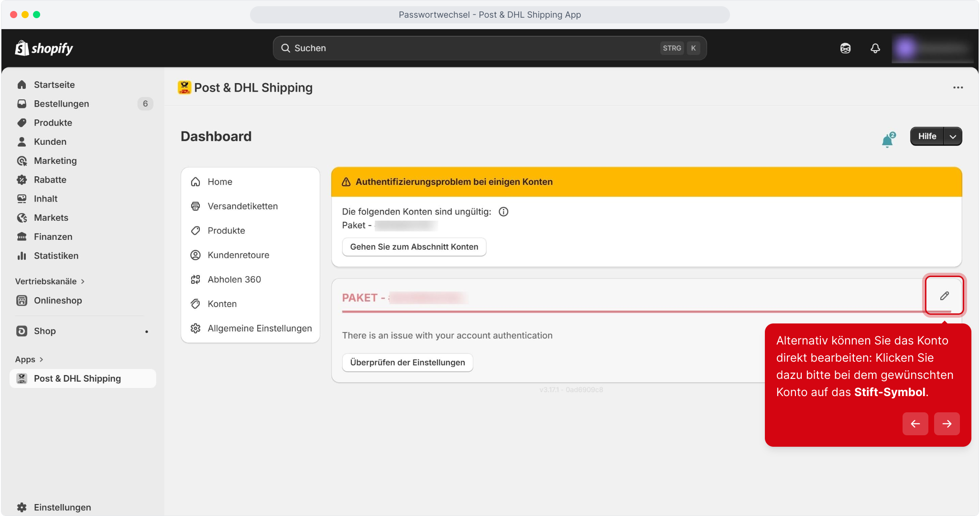Viewport: 980px width, 516px height.
Task: Click the yellow authentication warning banner title
Action: point(454,182)
